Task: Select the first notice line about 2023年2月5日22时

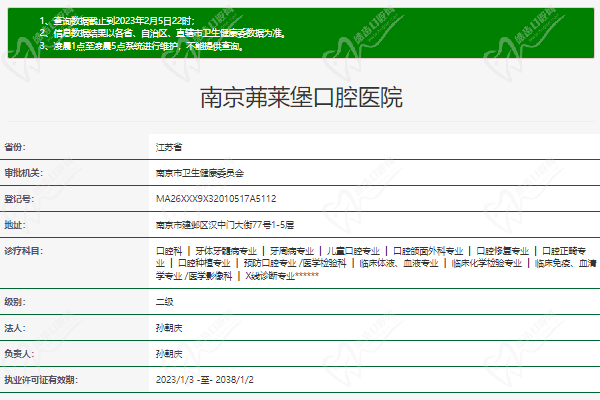Action: coord(117,20)
